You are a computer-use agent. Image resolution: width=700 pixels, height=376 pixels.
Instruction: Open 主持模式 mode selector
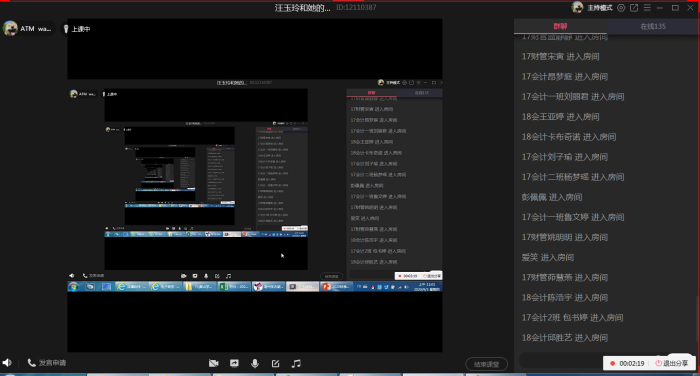[x=600, y=8]
